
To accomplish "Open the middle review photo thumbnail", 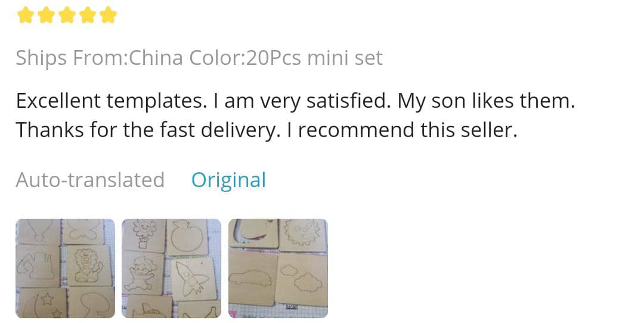I will [171, 268].
